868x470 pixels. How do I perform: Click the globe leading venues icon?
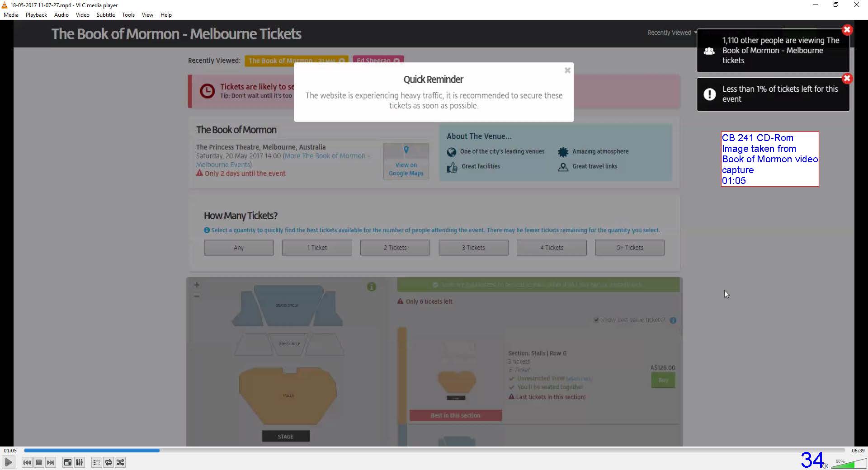[451, 152]
